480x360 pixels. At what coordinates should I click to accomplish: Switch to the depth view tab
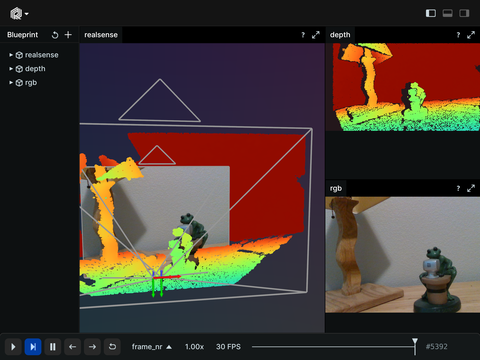click(340, 35)
